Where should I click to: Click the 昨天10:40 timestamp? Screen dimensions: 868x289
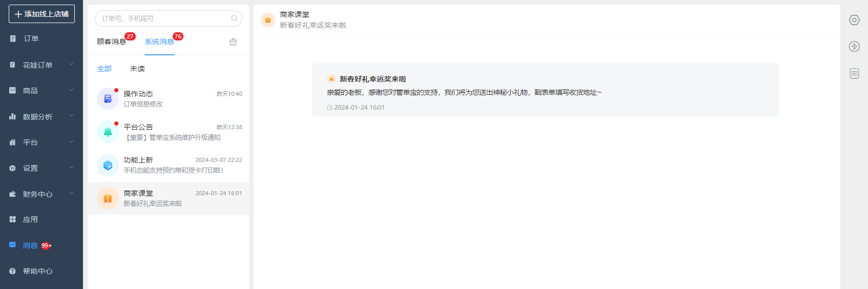tap(230, 94)
